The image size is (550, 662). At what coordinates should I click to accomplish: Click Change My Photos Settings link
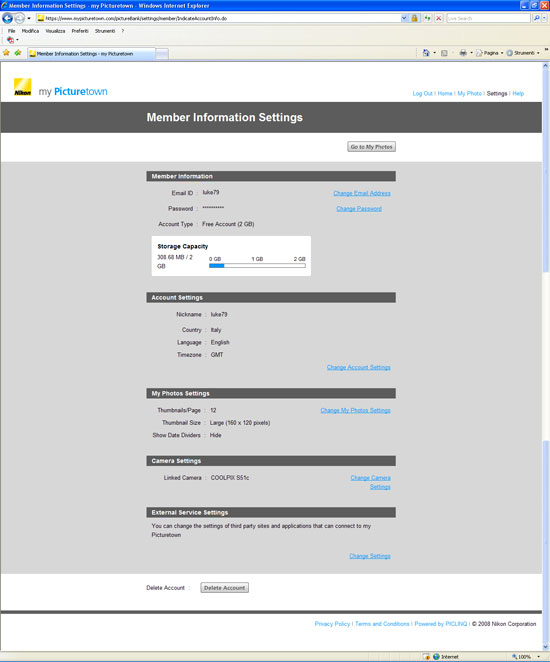pos(355,410)
